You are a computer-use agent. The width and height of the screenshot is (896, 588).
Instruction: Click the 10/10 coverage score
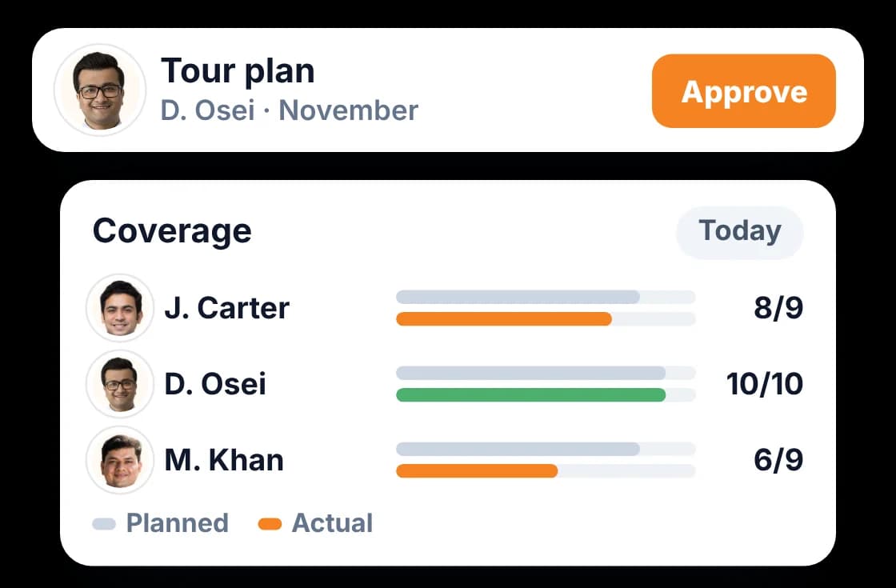point(765,383)
